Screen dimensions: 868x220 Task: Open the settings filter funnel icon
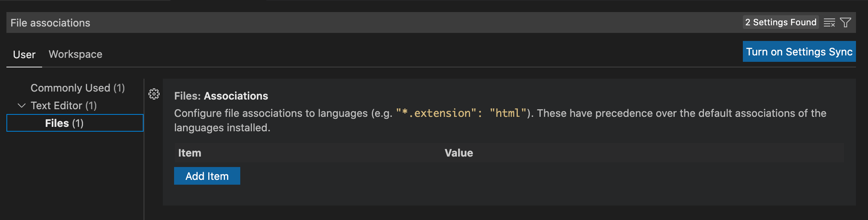[x=846, y=23]
